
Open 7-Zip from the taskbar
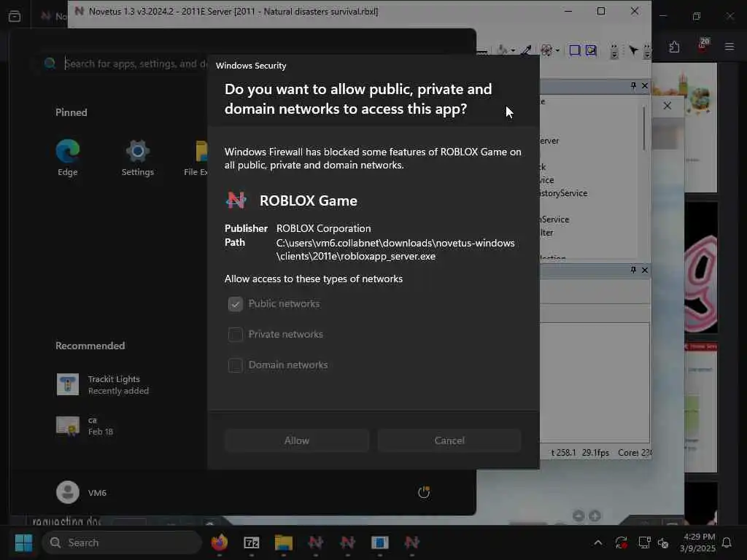click(252, 542)
